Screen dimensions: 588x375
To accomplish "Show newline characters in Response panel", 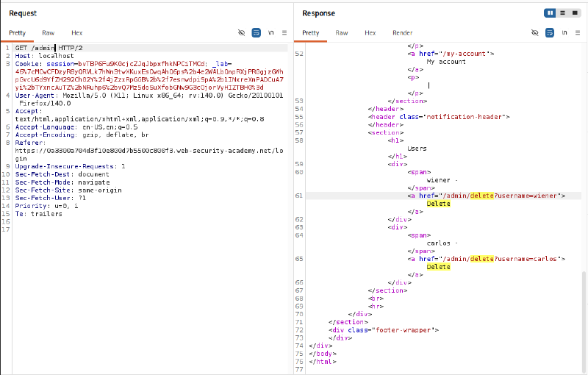I will [564, 32].
